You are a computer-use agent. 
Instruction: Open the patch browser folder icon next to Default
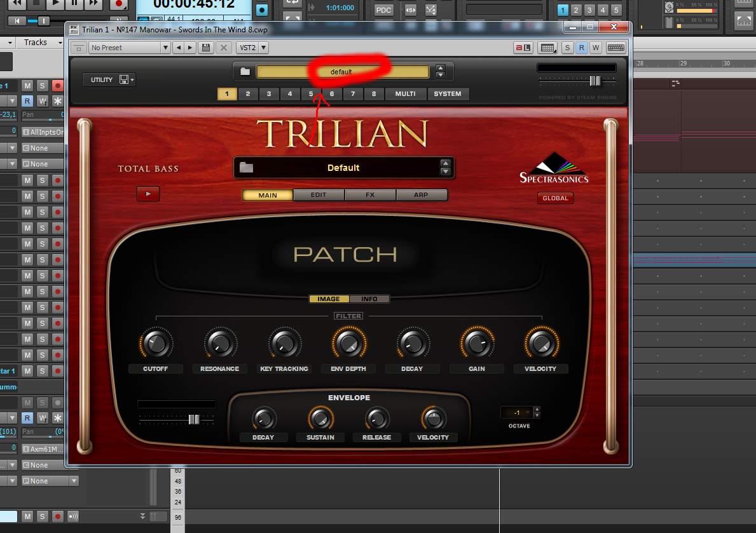(246, 168)
